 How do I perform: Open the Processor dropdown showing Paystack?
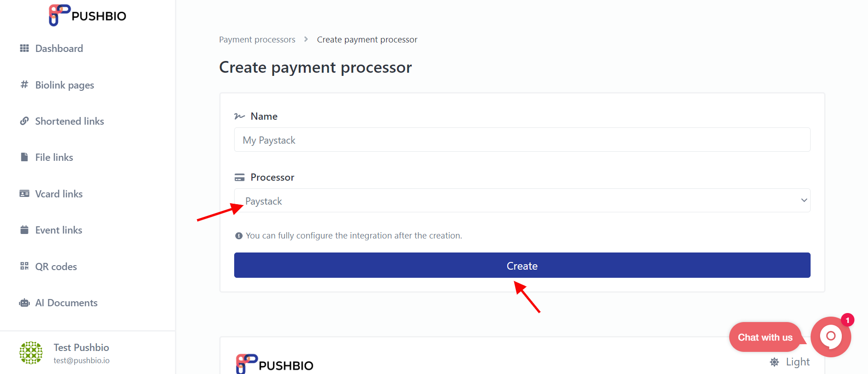pyautogui.click(x=522, y=201)
